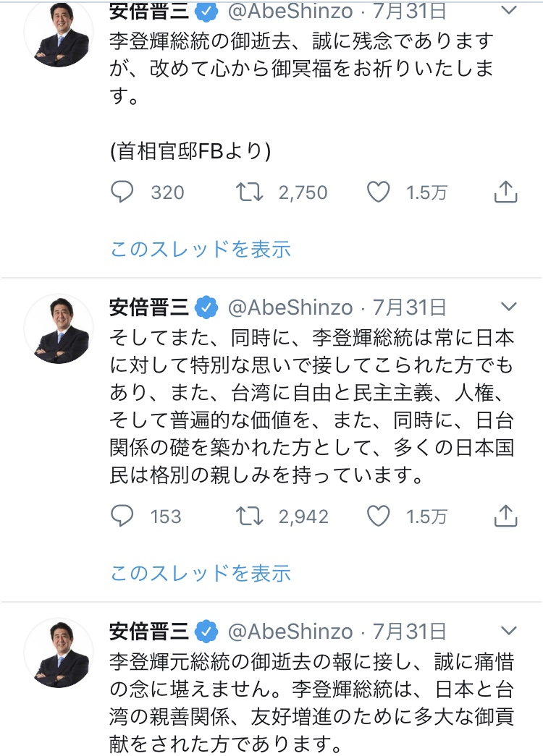Tap the avatar next to the 李登輝元総統 tweet
Image resolution: width=543 pixels, height=756 pixels.
[59, 653]
